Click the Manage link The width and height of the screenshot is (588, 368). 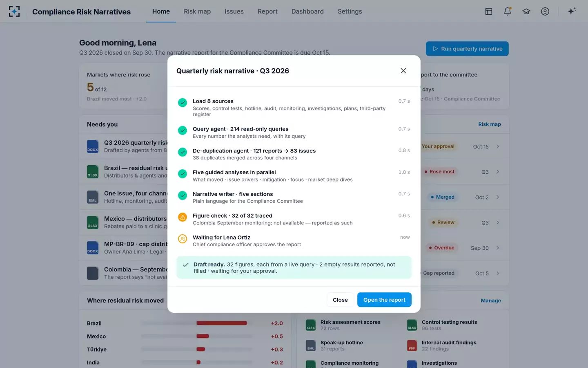(490, 301)
